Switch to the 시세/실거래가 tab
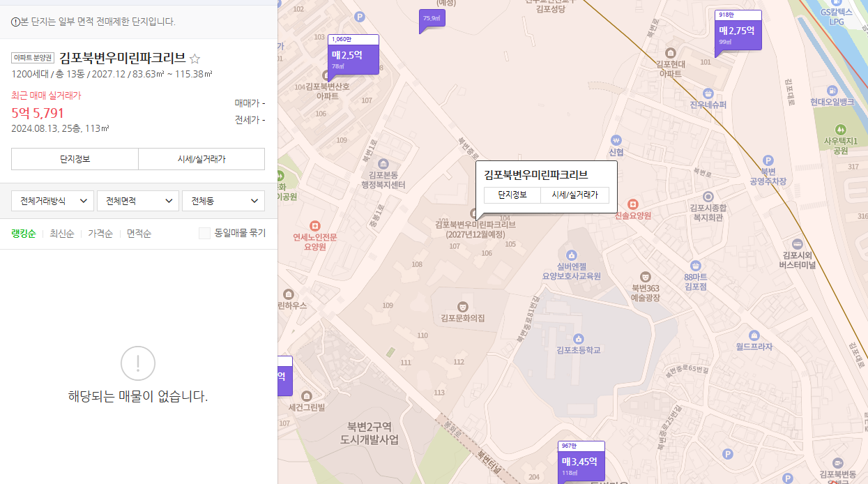 point(201,159)
